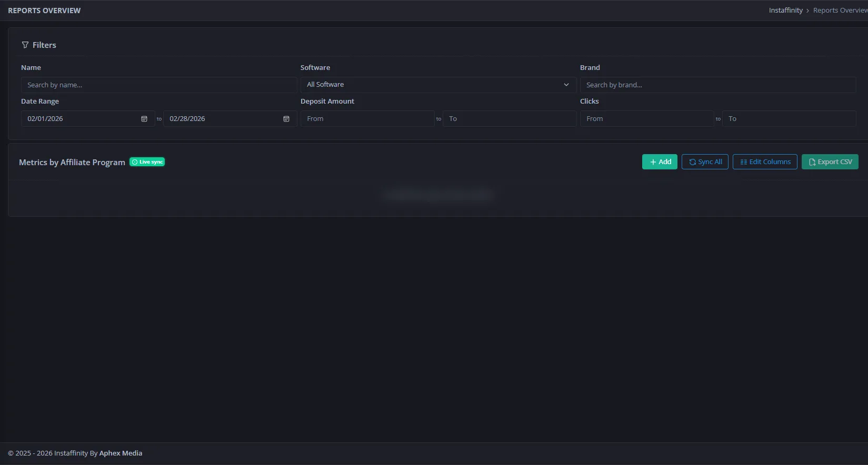The height and width of the screenshot is (465, 868).
Task: Click the Deposit Amount From field
Action: 367,119
